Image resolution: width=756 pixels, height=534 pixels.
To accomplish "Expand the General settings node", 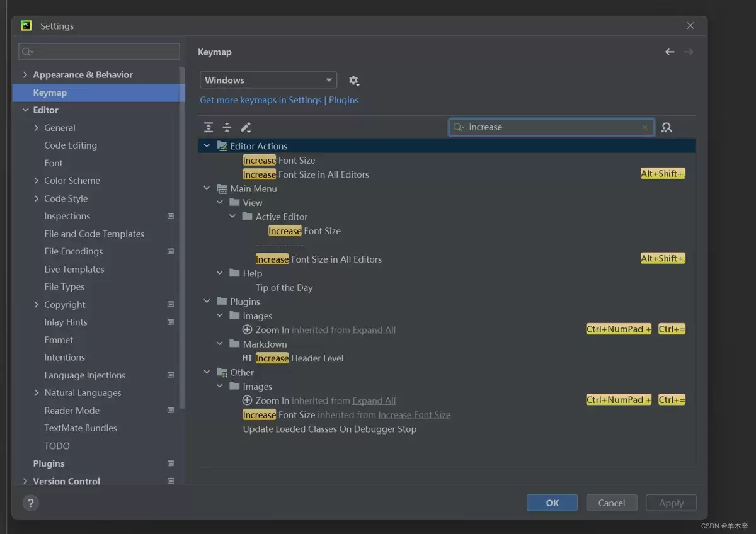I will pyautogui.click(x=37, y=128).
